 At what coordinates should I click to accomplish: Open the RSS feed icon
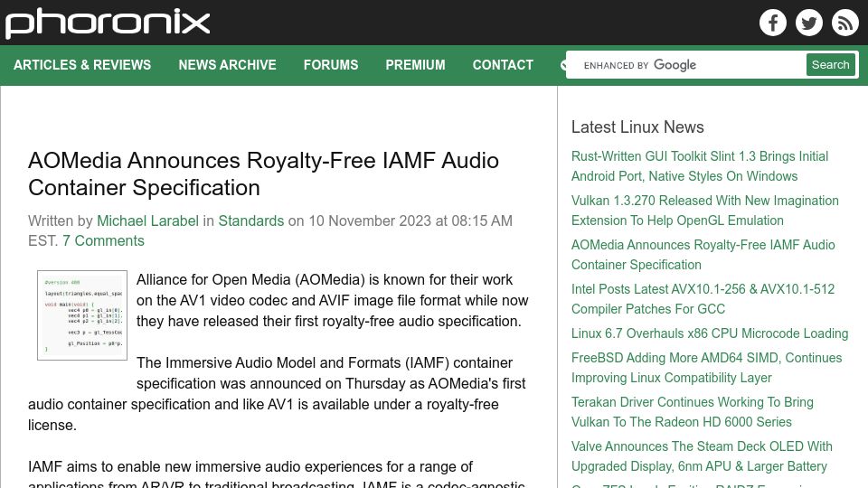844,23
